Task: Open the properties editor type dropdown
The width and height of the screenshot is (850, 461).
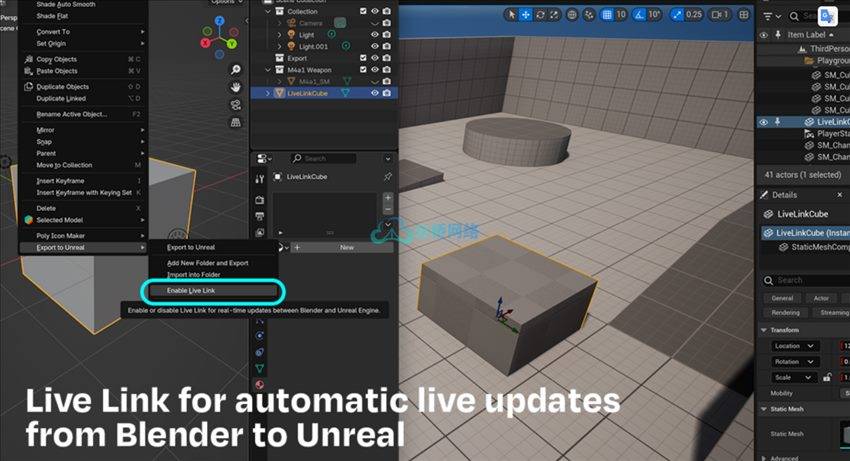Action: 264,158
